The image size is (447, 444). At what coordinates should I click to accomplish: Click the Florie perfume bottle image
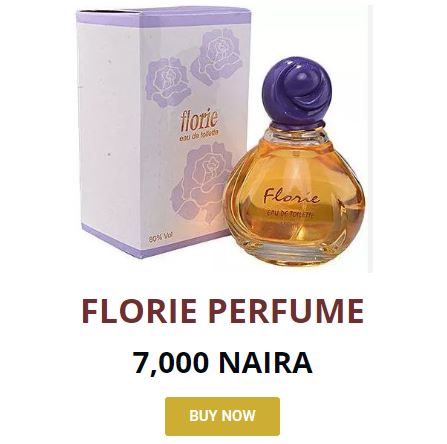tap(295, 162)
